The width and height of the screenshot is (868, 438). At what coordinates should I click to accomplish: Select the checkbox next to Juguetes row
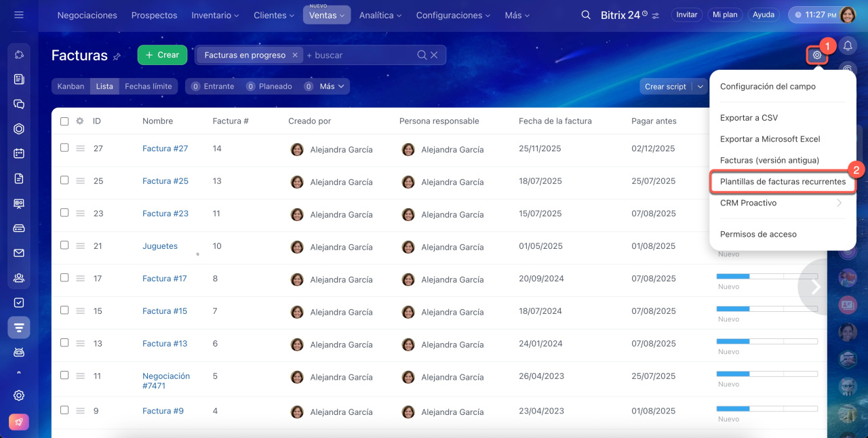pos(64,245)
